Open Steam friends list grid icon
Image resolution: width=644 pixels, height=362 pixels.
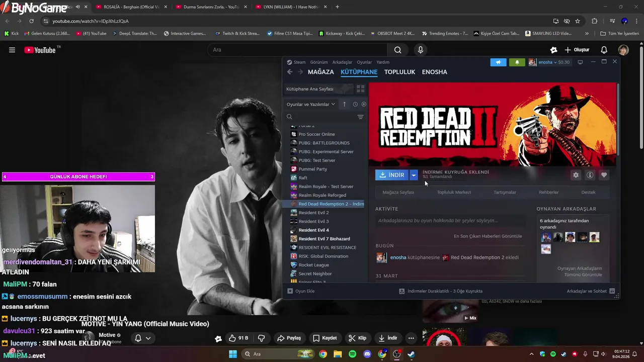tap(612, 291)
